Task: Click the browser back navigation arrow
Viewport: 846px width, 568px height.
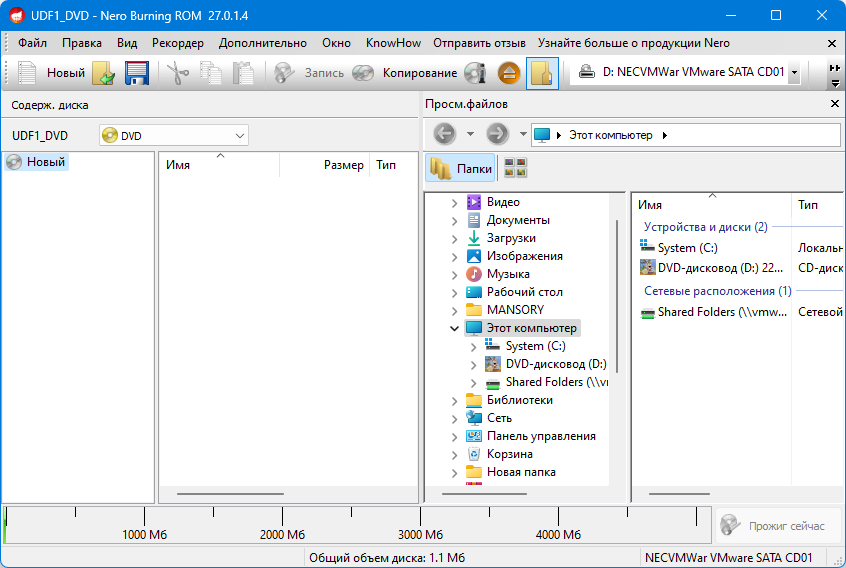Action: [x=444, y=135]
